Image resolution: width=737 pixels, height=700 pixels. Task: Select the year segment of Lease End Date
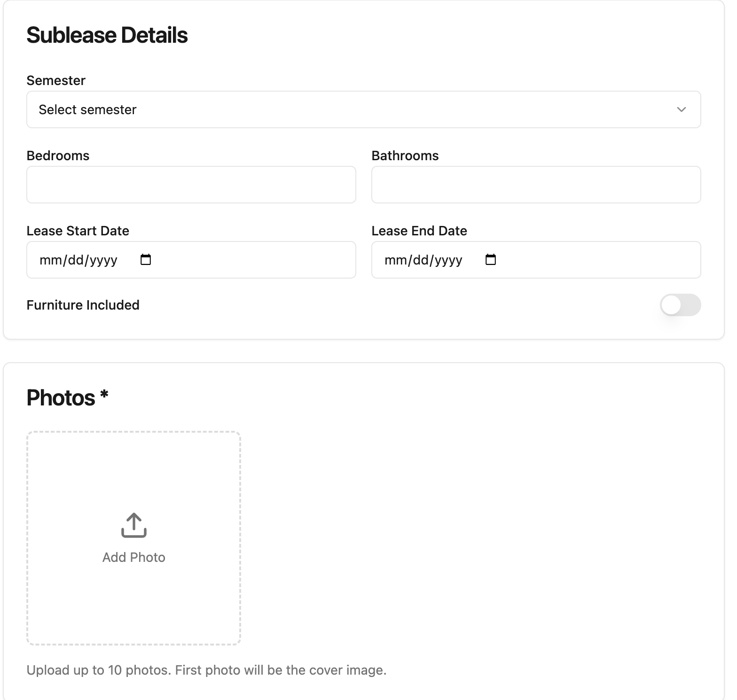pyautogui.click(x=448, y=260)
